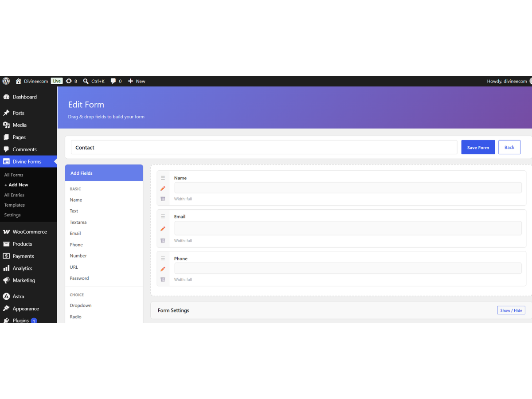Go back using the Back button

(x=509, y=147)
